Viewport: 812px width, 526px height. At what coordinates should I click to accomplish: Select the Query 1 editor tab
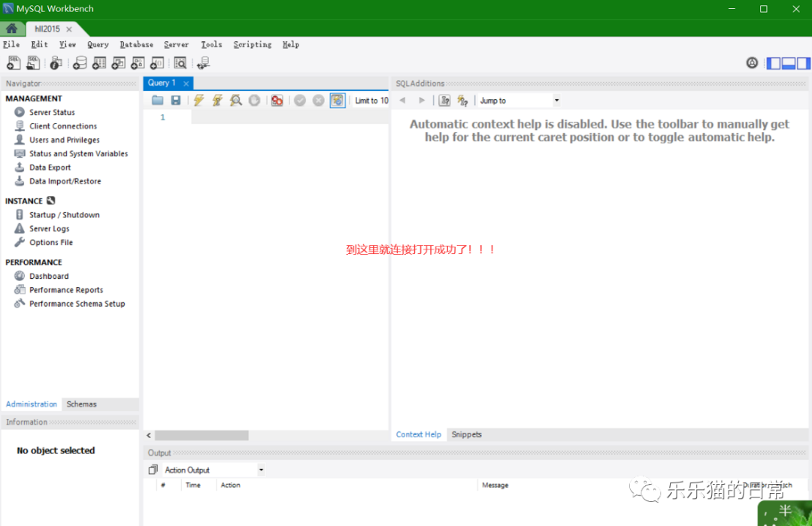(x=162, y=83)
